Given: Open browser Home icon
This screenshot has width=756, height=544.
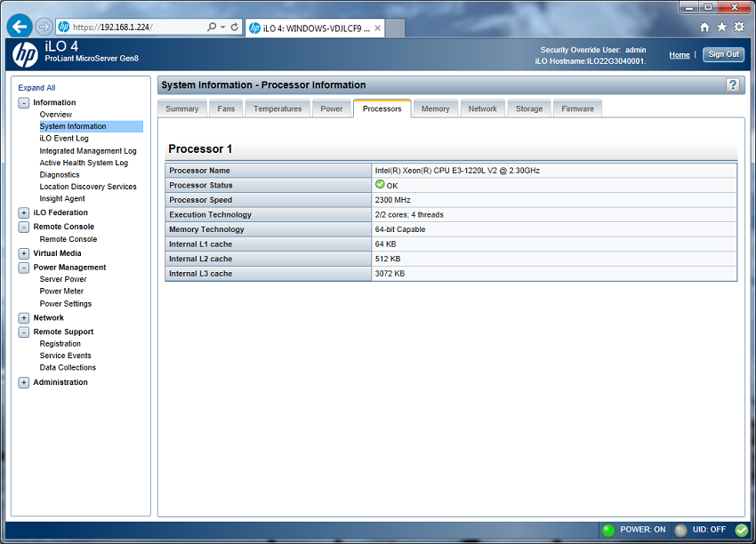Looking at the screenshot, I should coord(704,27).
